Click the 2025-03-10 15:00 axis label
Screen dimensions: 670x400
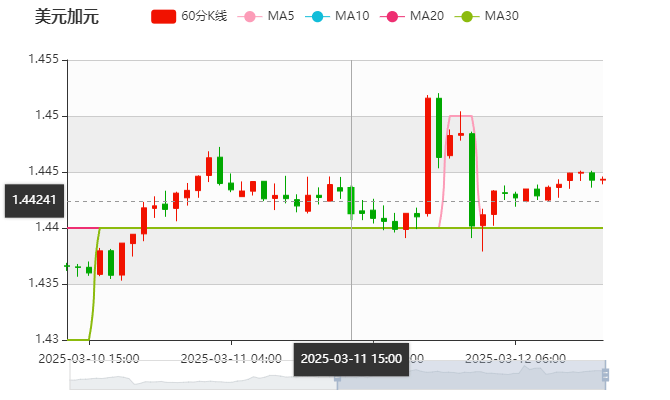click(x=89, y=358)
